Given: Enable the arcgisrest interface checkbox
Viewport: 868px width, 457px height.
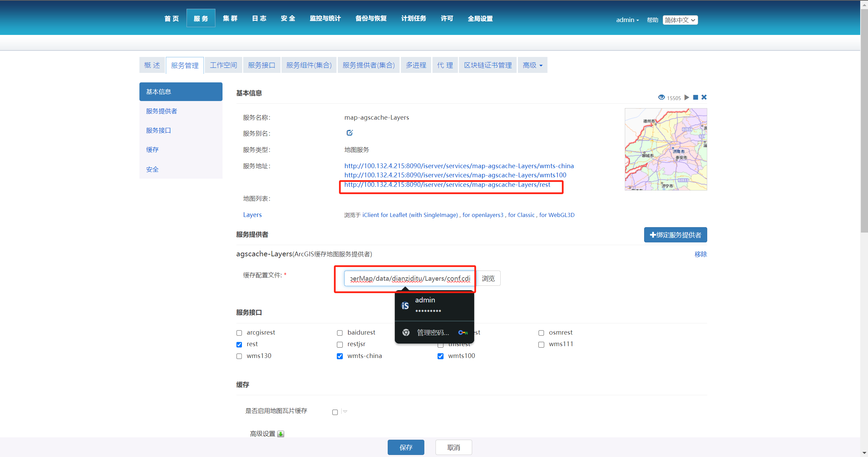Looking at the screenshot, I should [239, 333].
